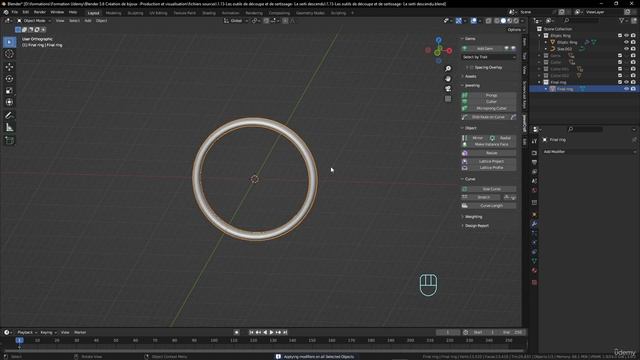Click the outliner filter funnel icon

coord(622,20)
